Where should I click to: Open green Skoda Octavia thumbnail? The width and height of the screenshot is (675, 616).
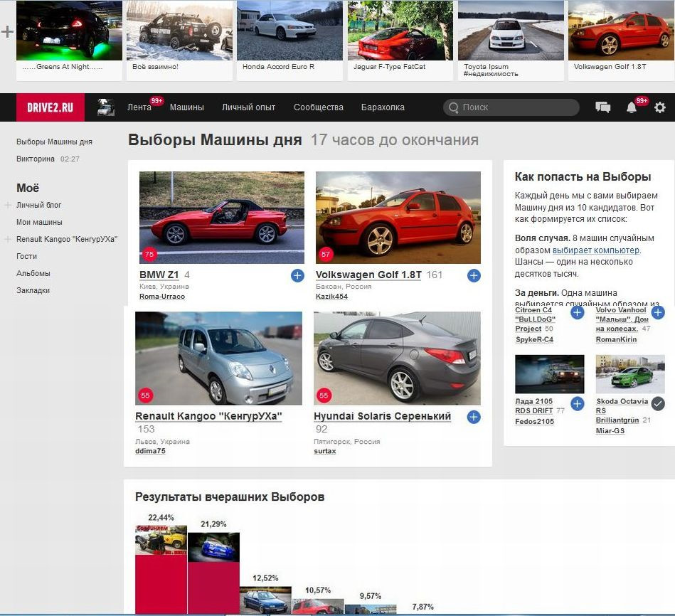coord(630,374)
